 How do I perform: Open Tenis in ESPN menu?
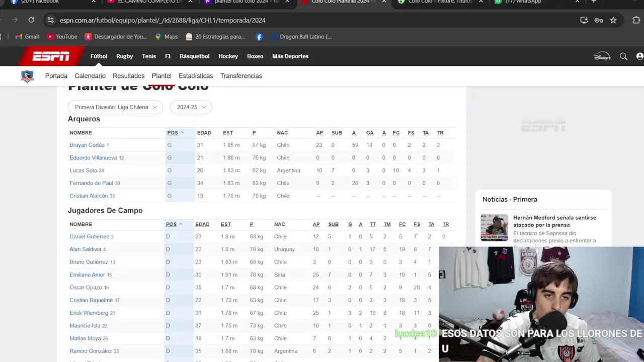pyautogui.click(x=149, y=56)
